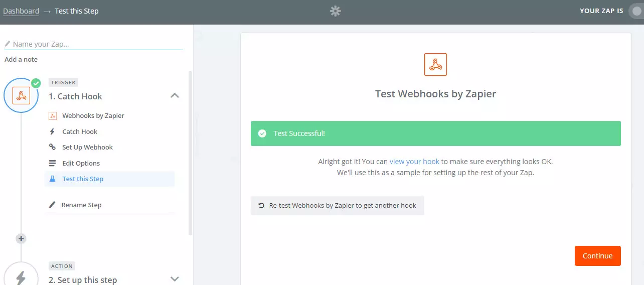Image resolution: width=644 pixels, height=285 pixels.
Task: Go to Set Up Webhook substep
Action: point(88,147)
